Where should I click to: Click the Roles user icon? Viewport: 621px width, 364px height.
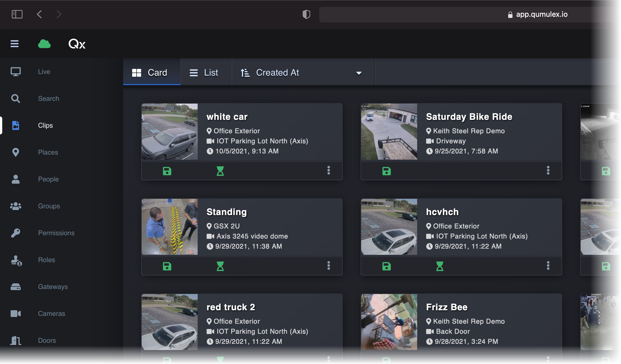16,260
